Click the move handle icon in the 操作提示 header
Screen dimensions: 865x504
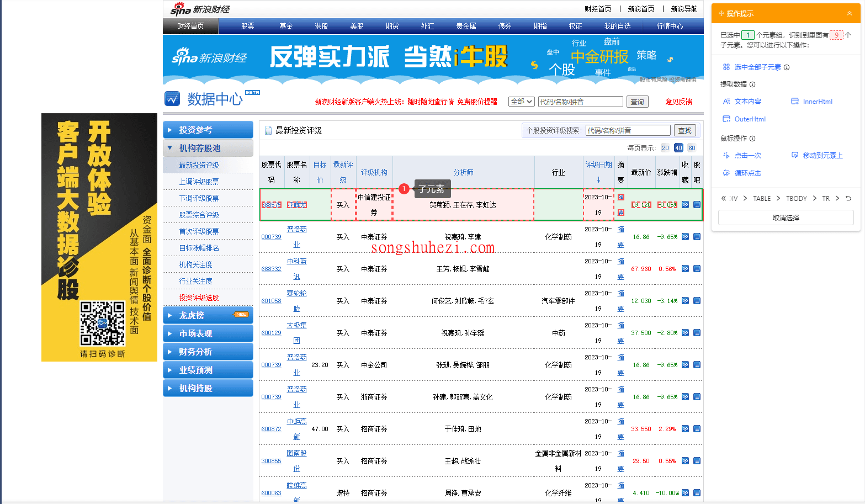pyautogui.click(x=721, y=13)
